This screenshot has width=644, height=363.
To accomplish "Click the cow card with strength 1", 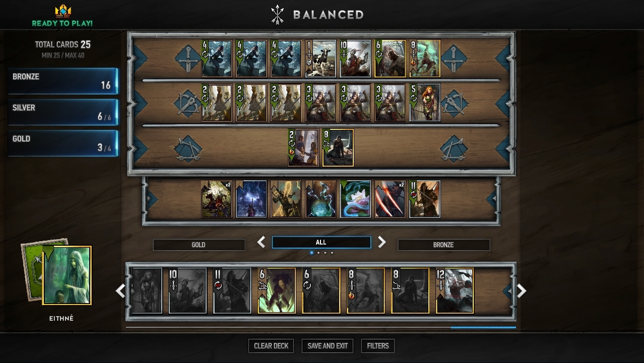I will (320, 58).
